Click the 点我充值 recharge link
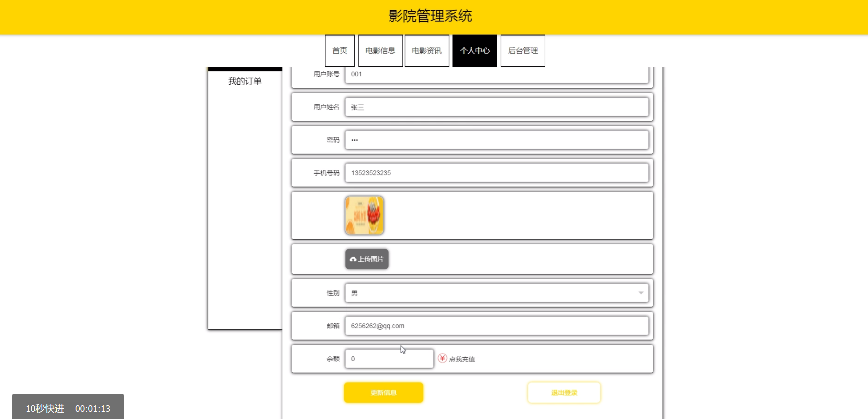 point(461,359)
